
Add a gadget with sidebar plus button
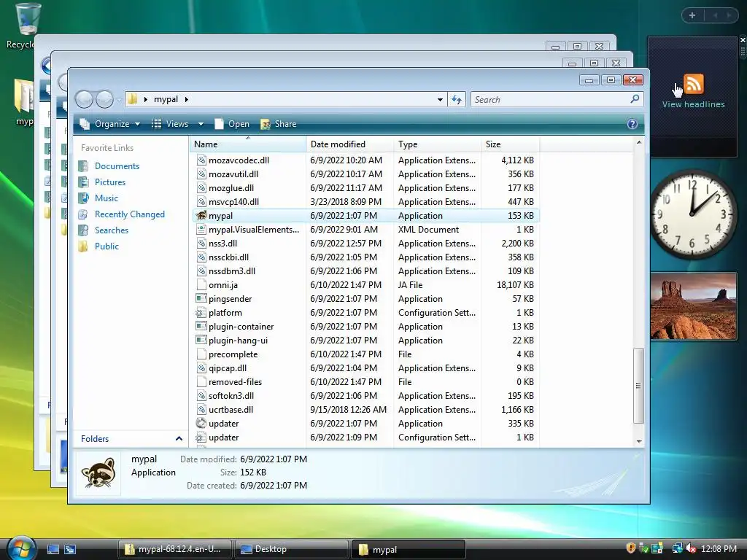tap(692, 15)
